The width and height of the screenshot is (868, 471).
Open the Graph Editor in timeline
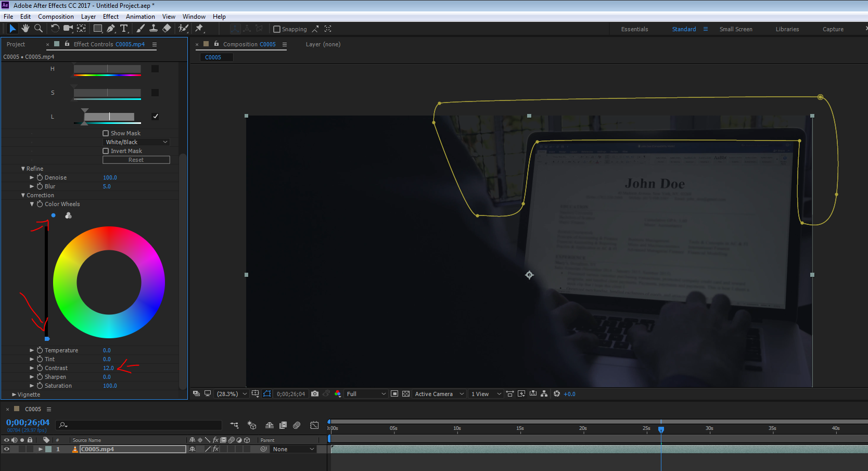coord(314,425)
